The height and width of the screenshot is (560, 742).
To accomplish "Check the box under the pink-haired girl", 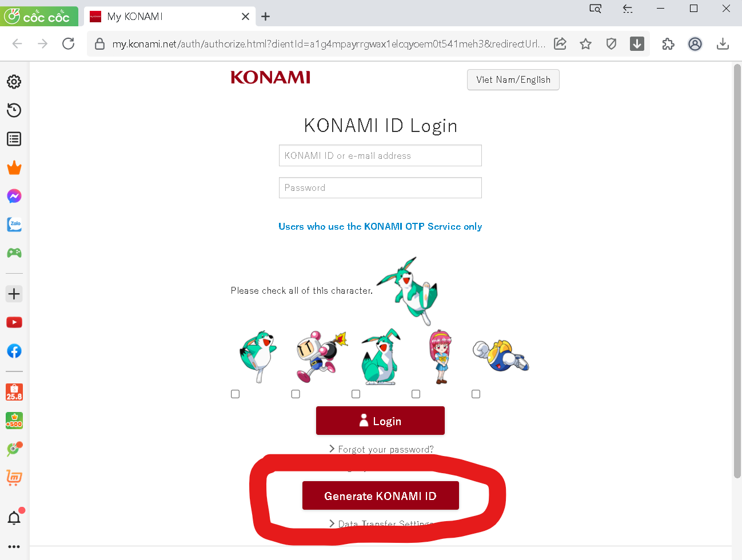I will pos(416,394).
